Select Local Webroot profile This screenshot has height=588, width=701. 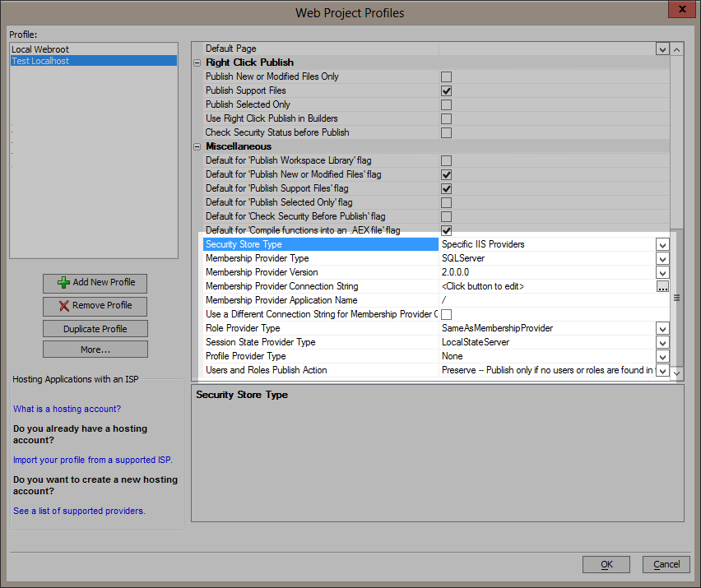(94, 49)
